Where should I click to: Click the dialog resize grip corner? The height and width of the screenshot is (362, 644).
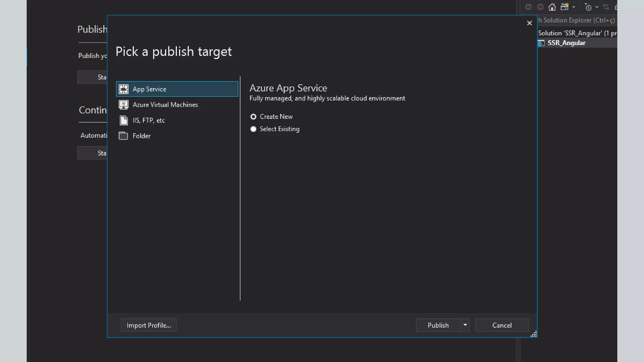534,334
